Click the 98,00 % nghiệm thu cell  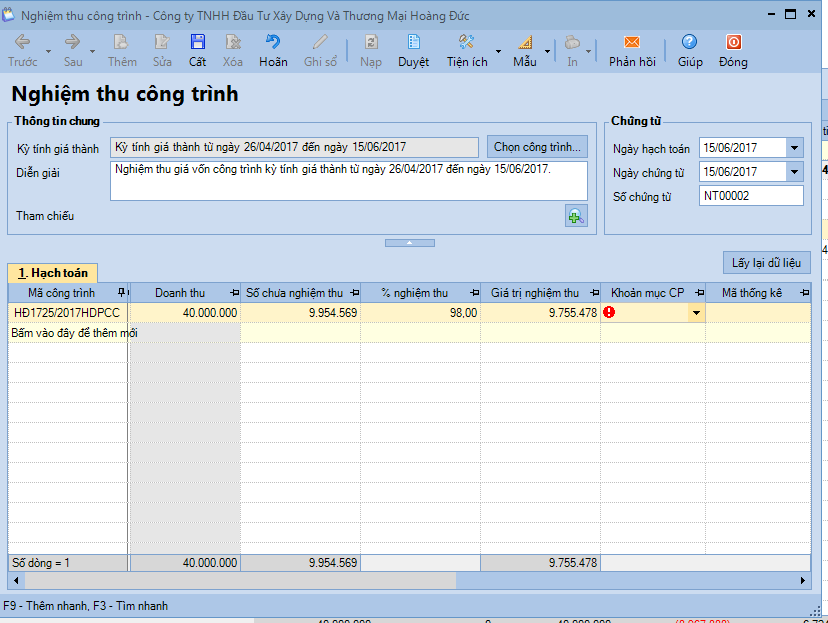[x=420, y=313]
